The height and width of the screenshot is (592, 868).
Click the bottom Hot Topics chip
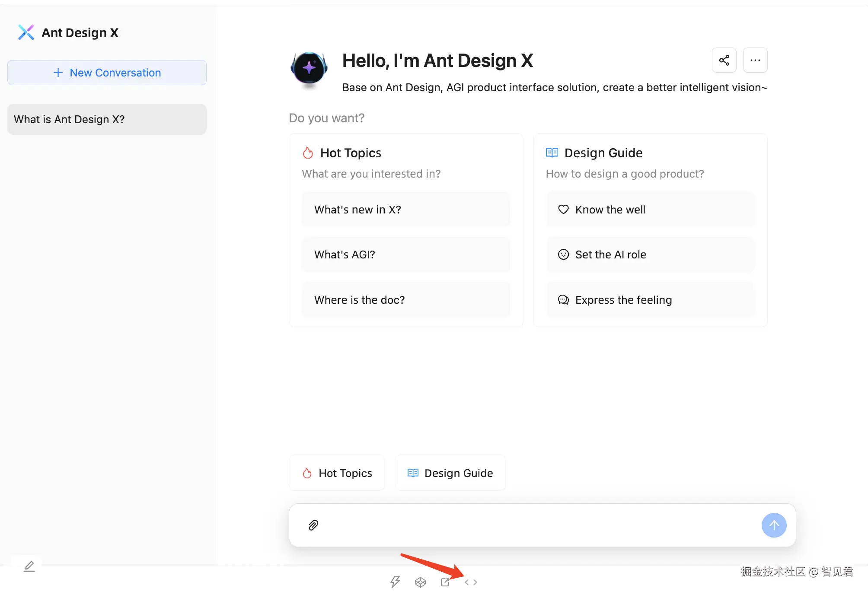(x=337, y=473)
